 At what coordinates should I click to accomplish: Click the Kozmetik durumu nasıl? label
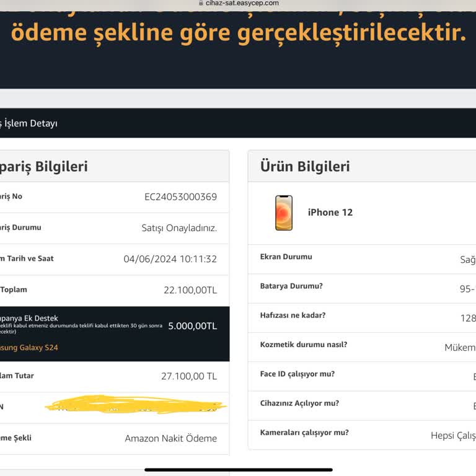304,345
